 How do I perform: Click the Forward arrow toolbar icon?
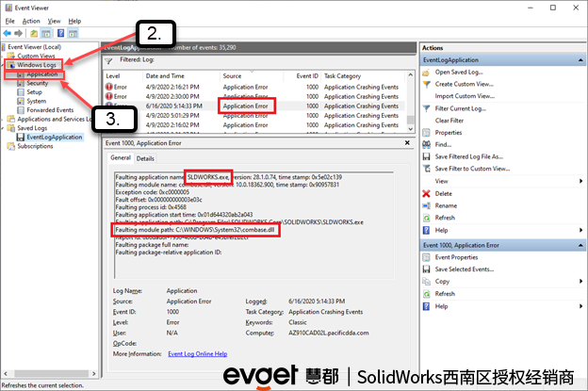(x=19, y=33)
